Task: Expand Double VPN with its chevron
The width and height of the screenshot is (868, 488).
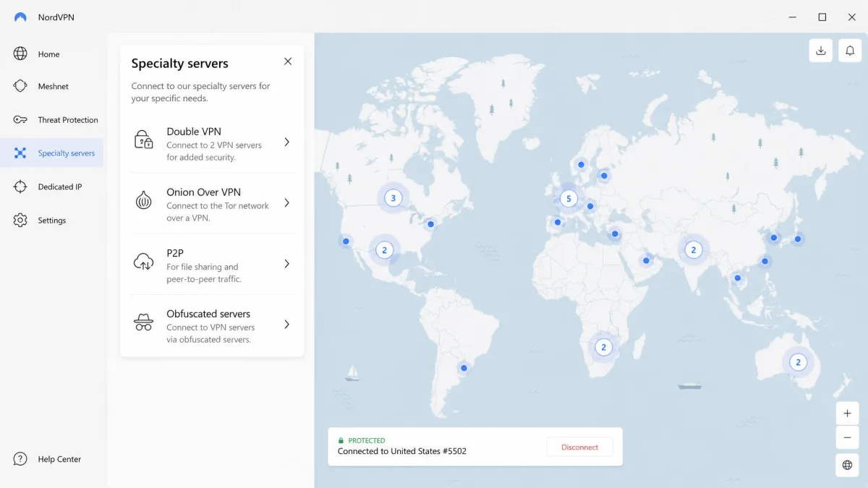Action: pos(286,142)
